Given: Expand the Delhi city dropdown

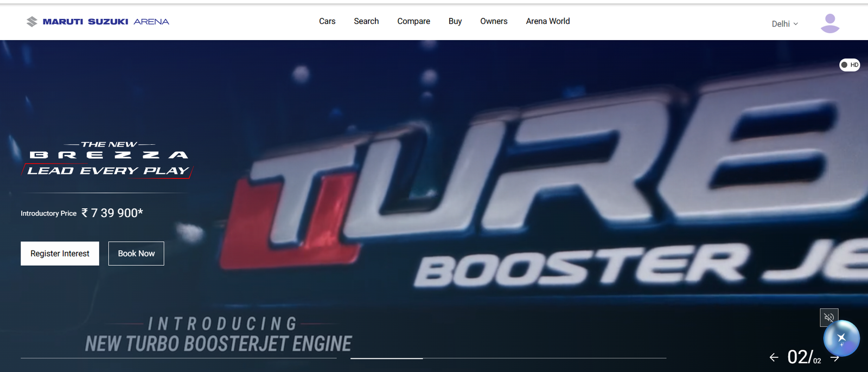Looking at the screenshot, I should [785, 24].
